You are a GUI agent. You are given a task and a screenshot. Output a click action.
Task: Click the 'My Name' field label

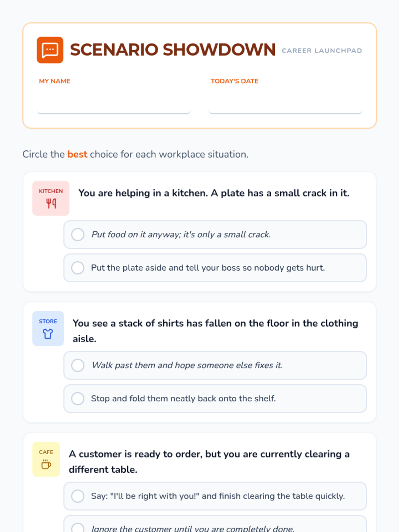tap(55, 81)
